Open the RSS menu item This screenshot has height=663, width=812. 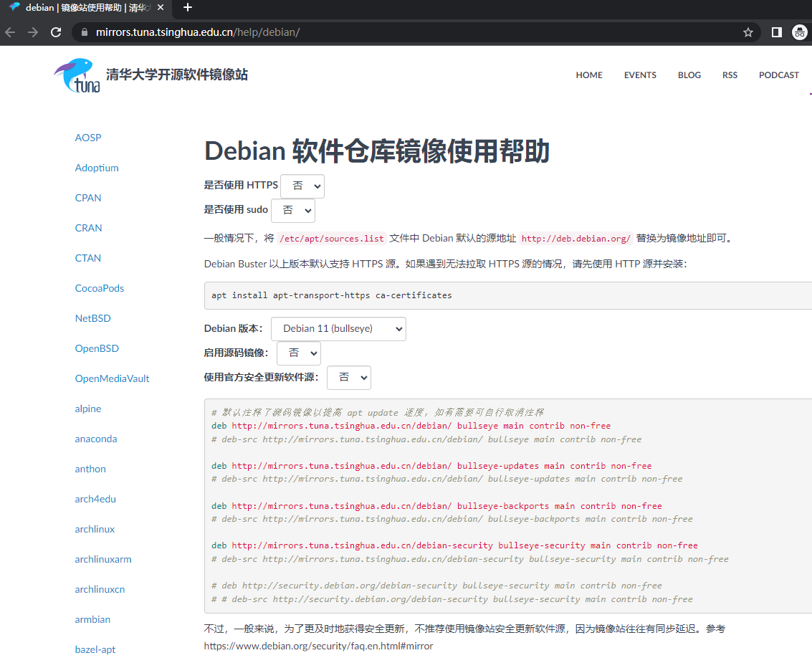coord(729,75)
